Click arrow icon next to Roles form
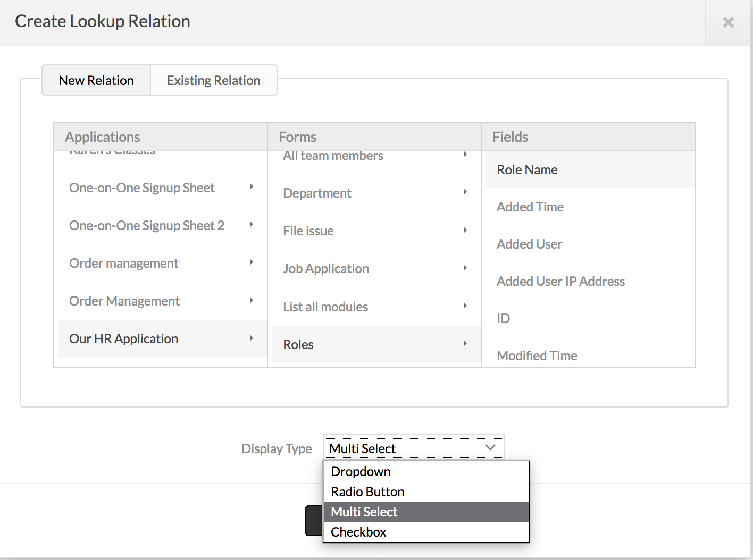This screenshot has height=560, width=753. pos(465,344)
